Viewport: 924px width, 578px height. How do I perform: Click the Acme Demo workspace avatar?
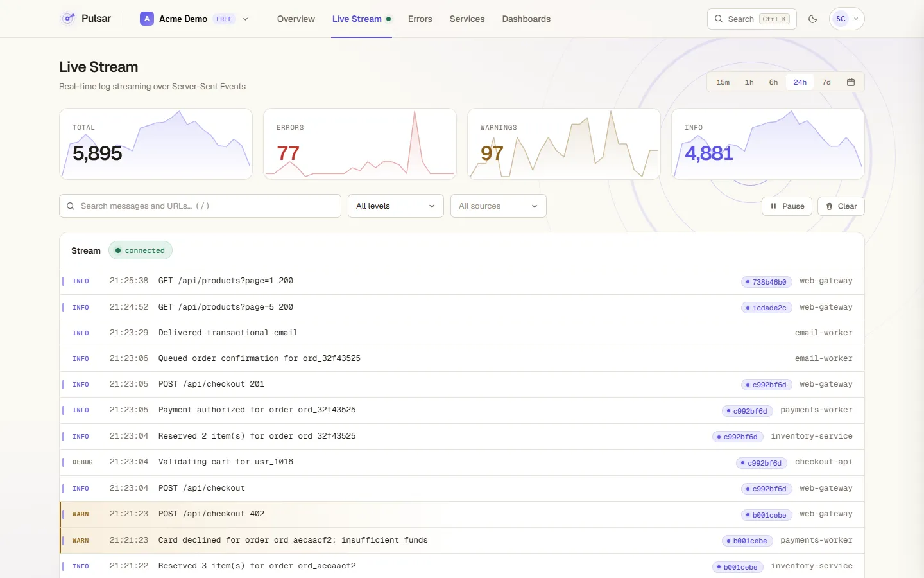(147, 19)
